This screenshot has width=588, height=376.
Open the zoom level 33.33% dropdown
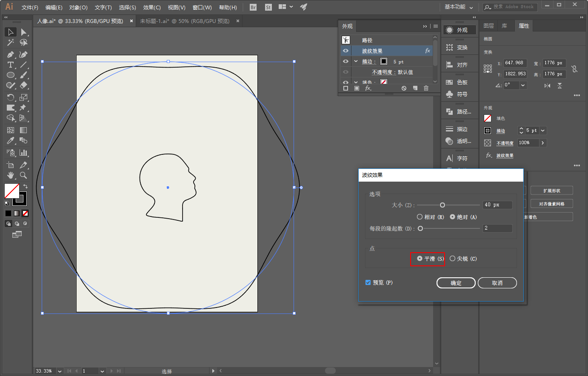click(x=60, y=371)
